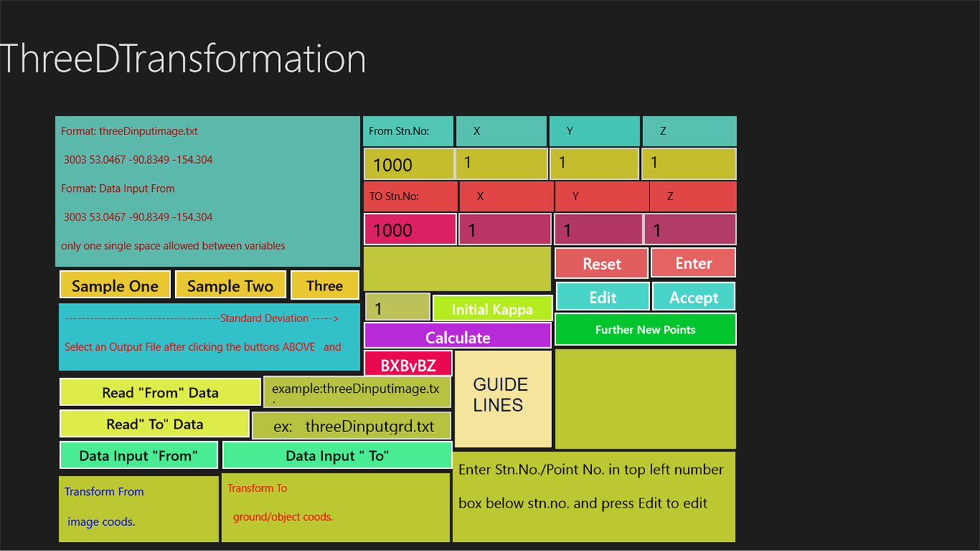Viewport: 980px width, 551px height.
Task: Click the From Stn.No field showing 1000
Action: 409,164
